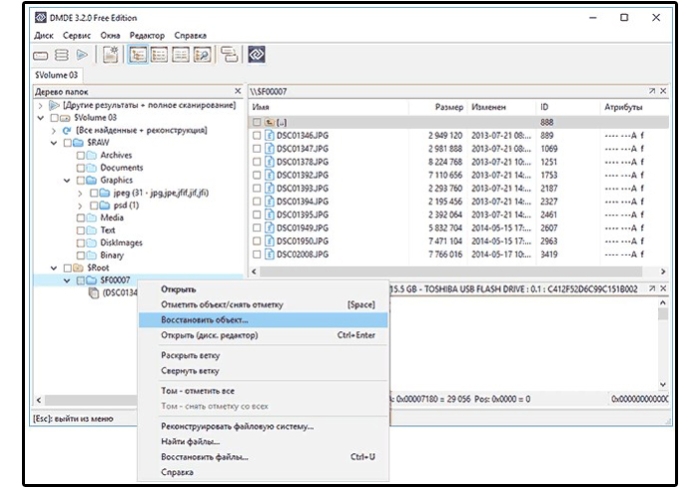
Task: Check the DSC01378.JPG checkbox
Action: [x=257, y=162]
